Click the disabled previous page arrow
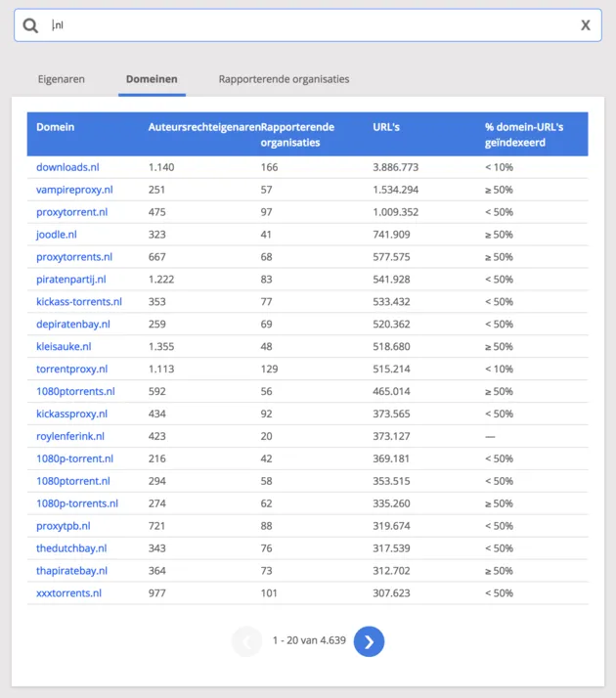 pos(247,641)
